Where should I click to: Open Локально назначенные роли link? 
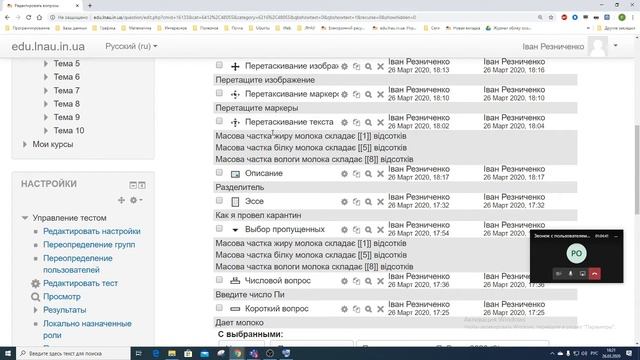pyautogui.click(x=87, y=329)
